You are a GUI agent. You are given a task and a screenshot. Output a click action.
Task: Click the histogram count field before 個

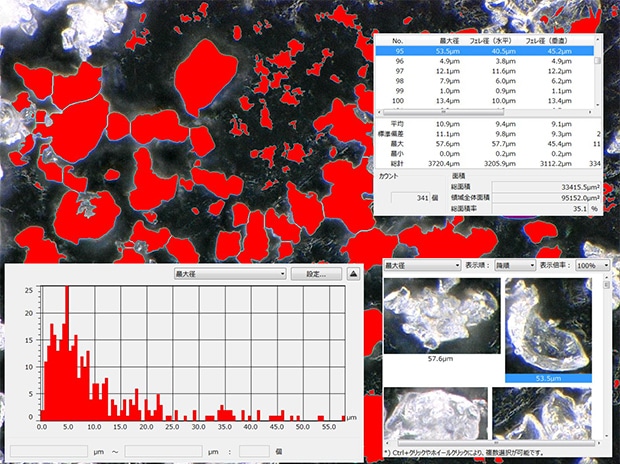[254, 451]
